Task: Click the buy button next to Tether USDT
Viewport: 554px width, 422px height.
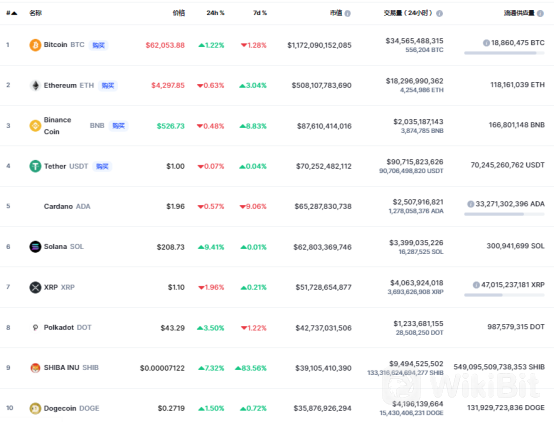Action: click(102, 166)
